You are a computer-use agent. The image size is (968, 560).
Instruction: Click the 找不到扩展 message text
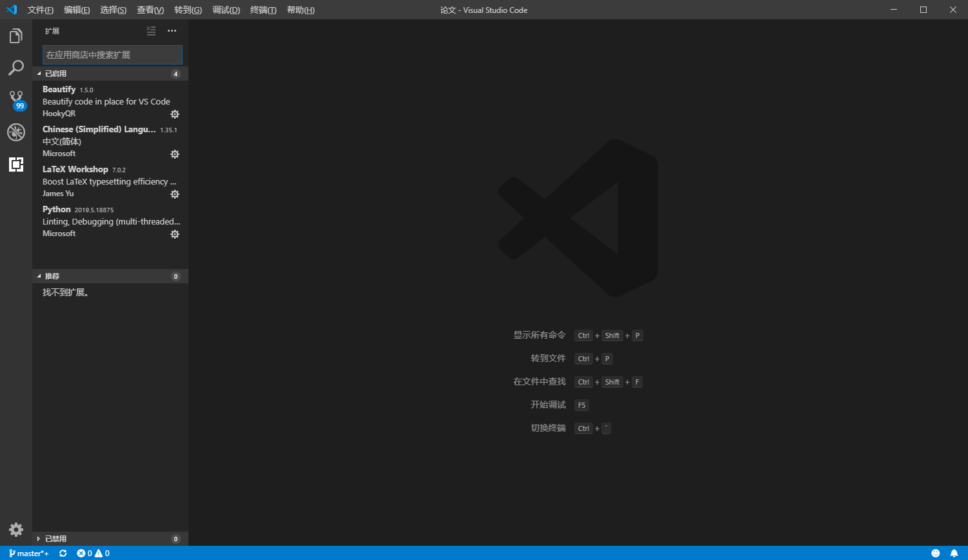(66, 292)
